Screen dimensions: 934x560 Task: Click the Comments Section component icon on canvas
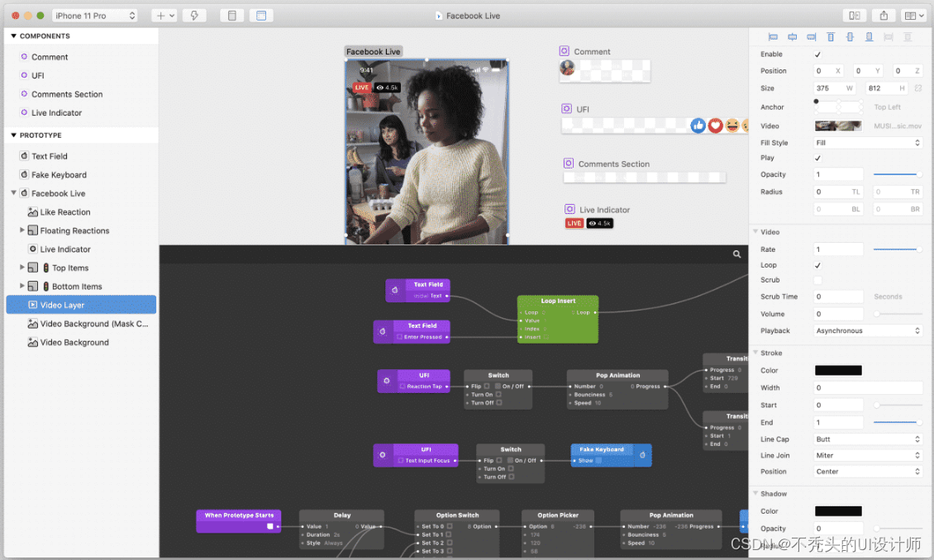[x=569, y=163]
